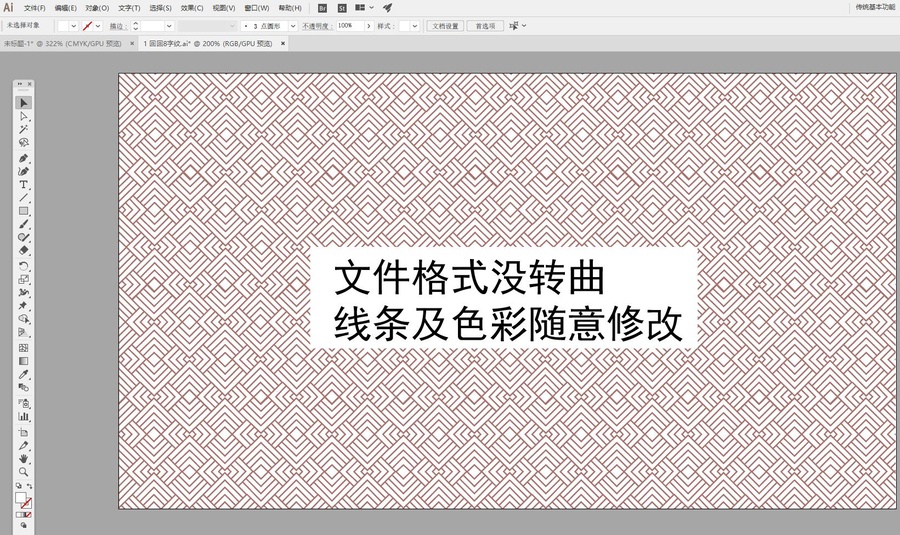Image resolution: width=900 pixels, height=535 pixels.
Task: Click the white Fill color box
Action: 21,497
